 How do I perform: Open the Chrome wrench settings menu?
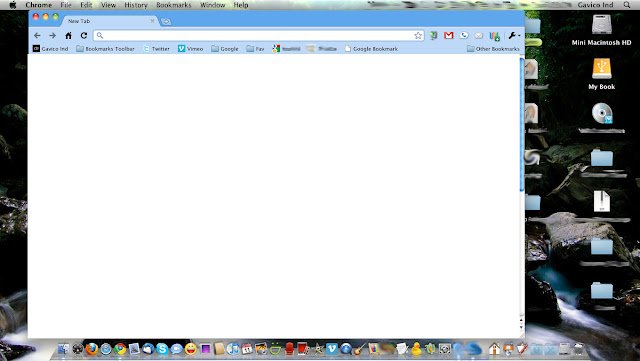pos(514,36)
